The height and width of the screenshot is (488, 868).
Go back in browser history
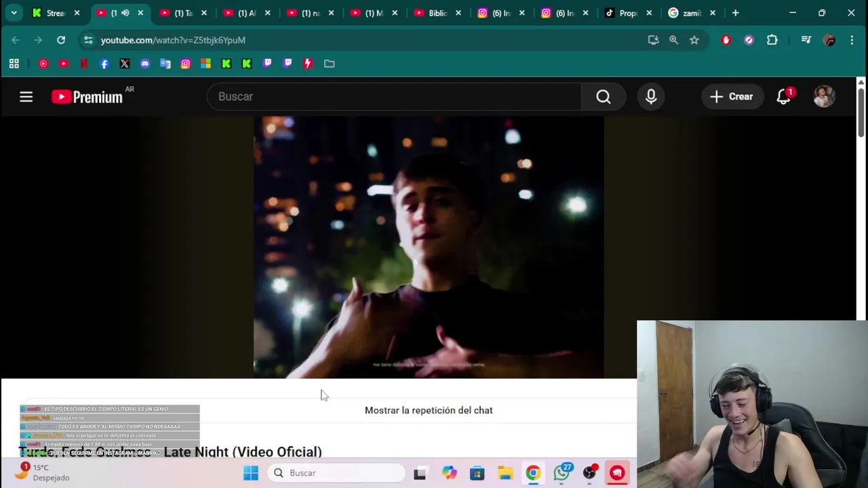coord(16,40)
